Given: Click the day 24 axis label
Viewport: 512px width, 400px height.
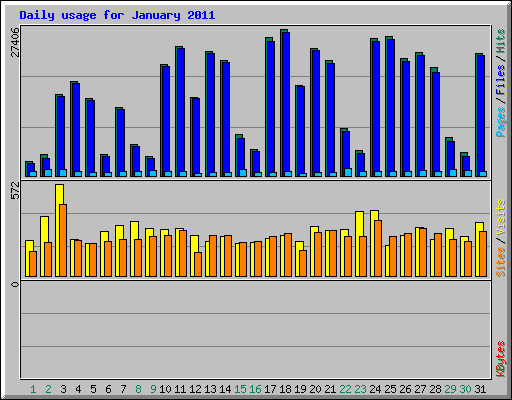Looking at the screenshot, I should point(375,389).
